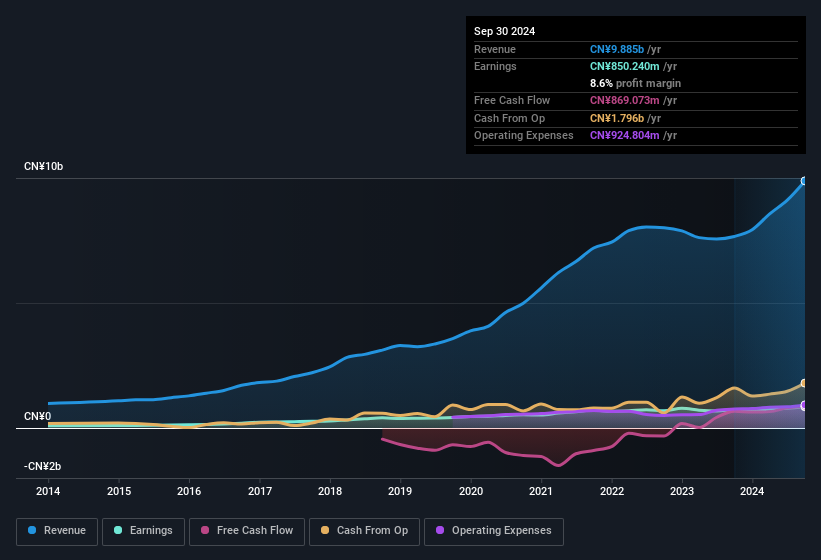Select the Operating Expenses legend button
The width and height of the screenshot is (821, 560).
point(494,531)
